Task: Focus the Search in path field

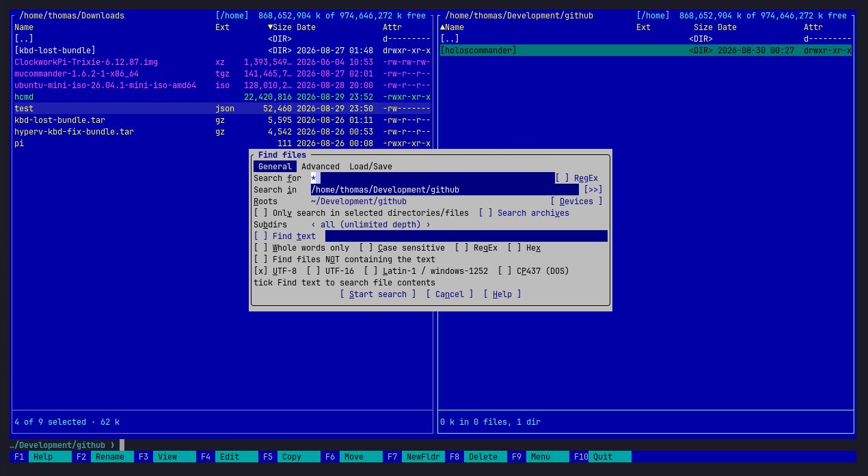Action: 445,190
